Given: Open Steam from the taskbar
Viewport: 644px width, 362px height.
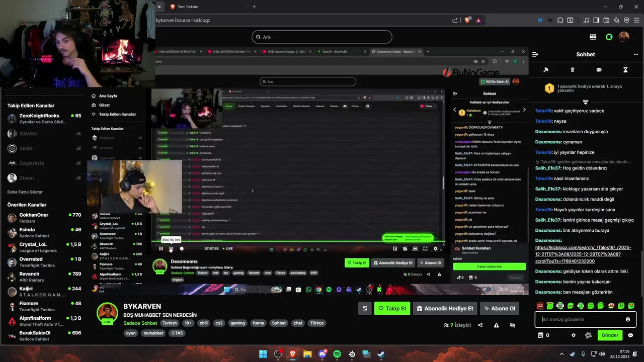Looking at the screenshot, I should click(381, 354).
